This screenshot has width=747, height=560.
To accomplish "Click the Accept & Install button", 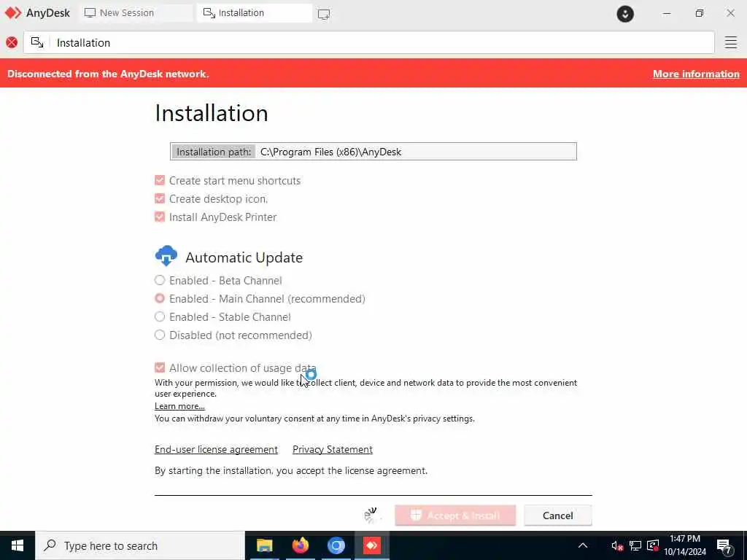I will (x=455, y=516).
